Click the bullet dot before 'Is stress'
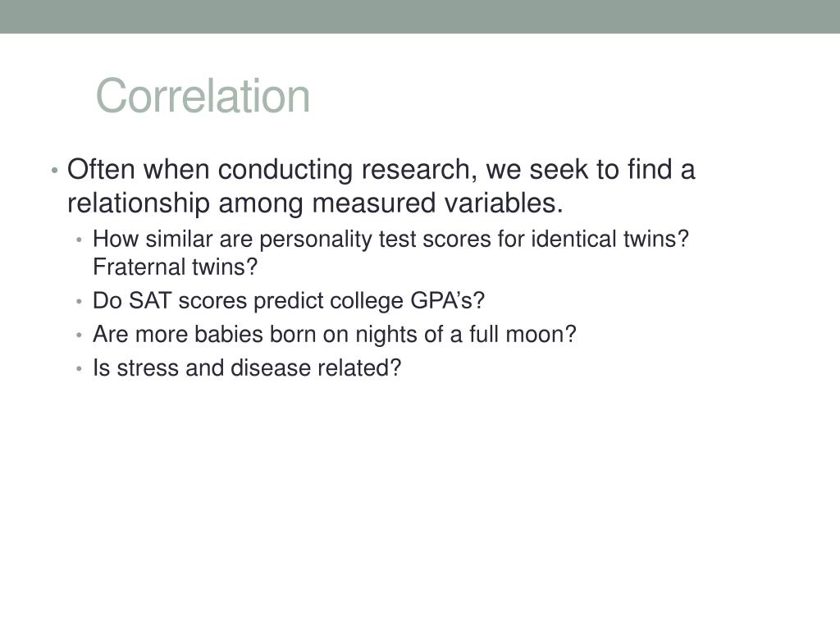840x630 pixels. (79, 369)
